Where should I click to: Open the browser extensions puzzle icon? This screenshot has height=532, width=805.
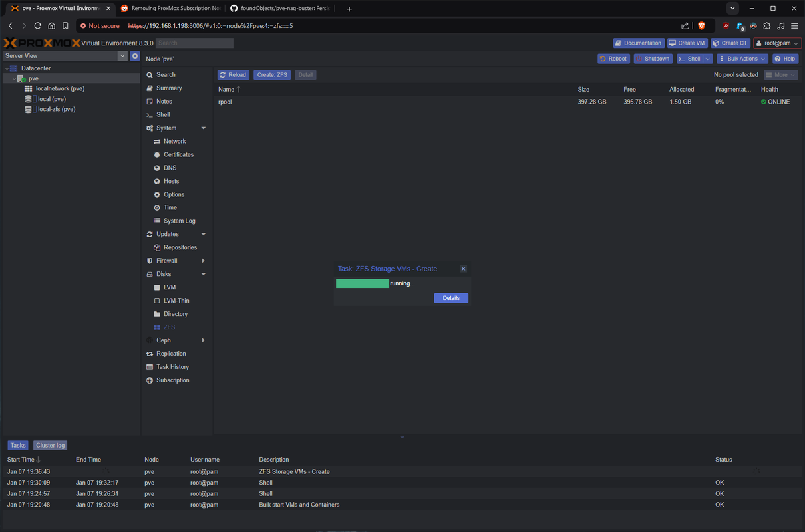767,25
